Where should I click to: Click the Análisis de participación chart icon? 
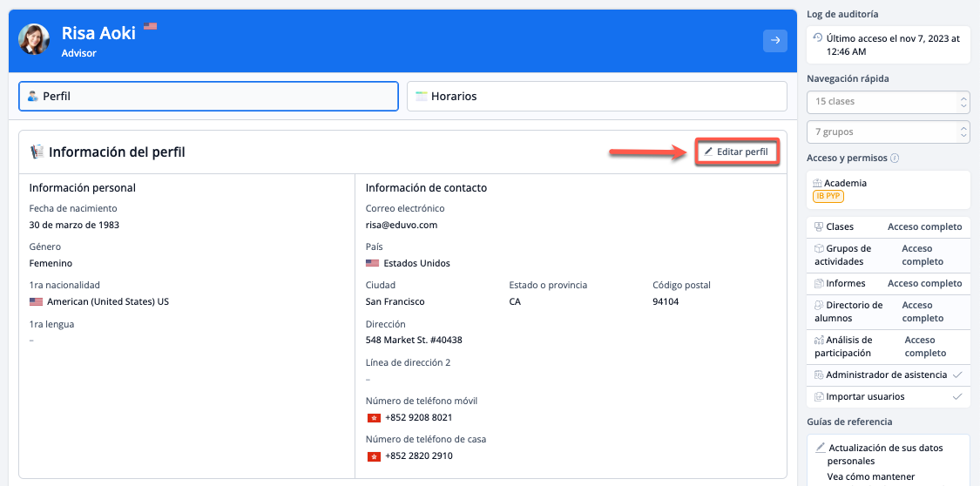[819, 340]
